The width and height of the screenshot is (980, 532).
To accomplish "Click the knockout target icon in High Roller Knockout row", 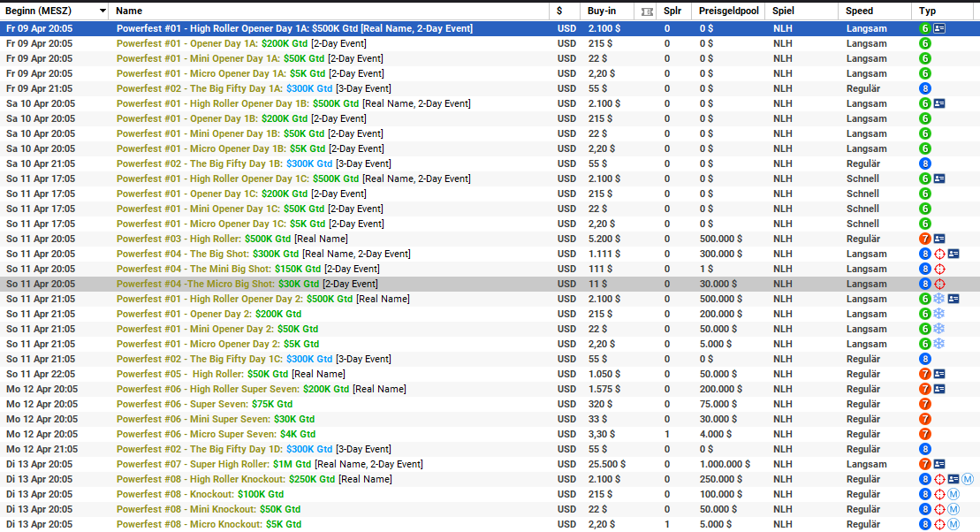I will tap(939, 479).
